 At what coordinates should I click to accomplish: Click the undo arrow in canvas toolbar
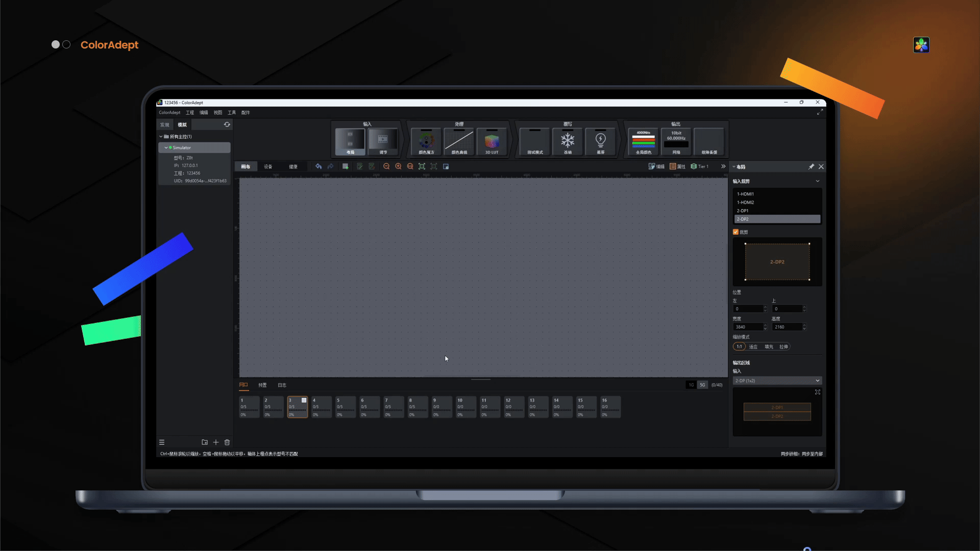pyautogui.click(x=318, y=166)
